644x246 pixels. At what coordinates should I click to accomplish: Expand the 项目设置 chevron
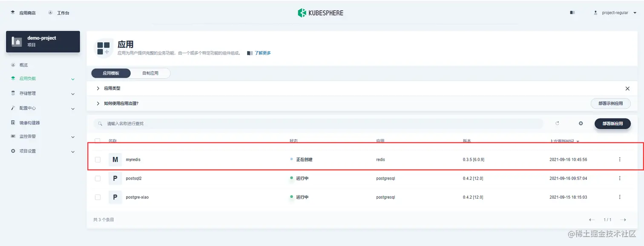click(x=73, y=151)
